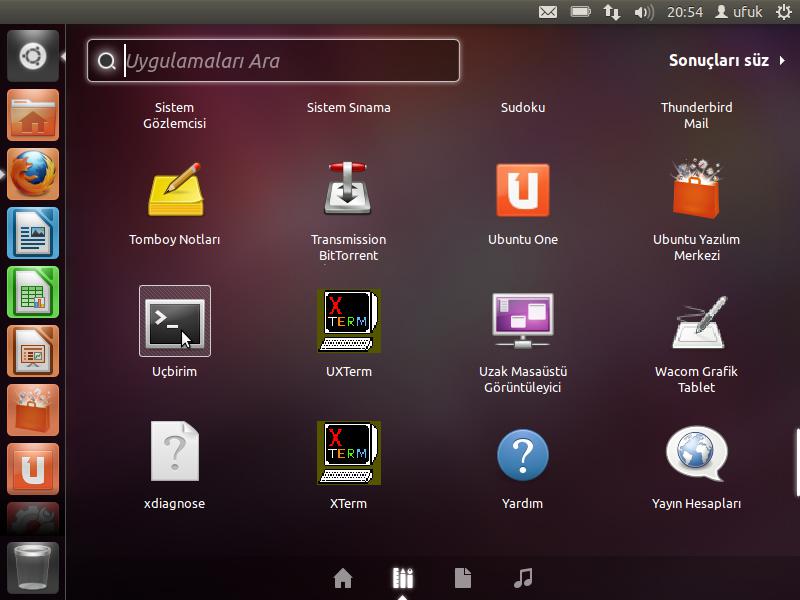Screen dimensions: 800x600
Task: Open the mail indicator in top panel
Action: (x=548, y=12)
